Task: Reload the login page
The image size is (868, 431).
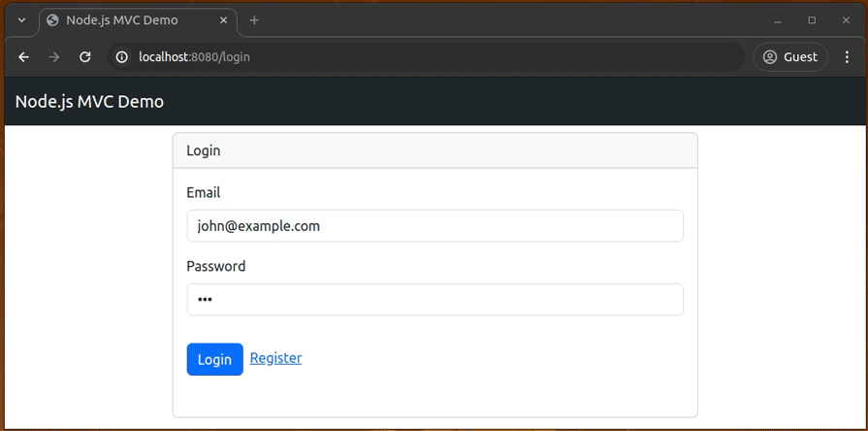Action: coord(85,57)
